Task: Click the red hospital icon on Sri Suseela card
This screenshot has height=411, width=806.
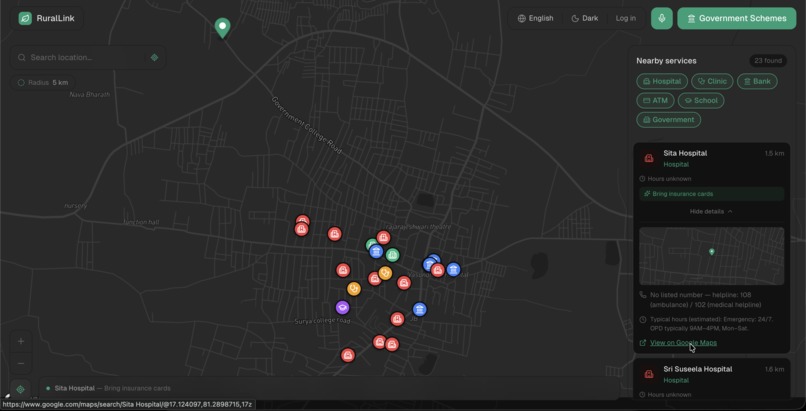Action: (x=649, y=374)
